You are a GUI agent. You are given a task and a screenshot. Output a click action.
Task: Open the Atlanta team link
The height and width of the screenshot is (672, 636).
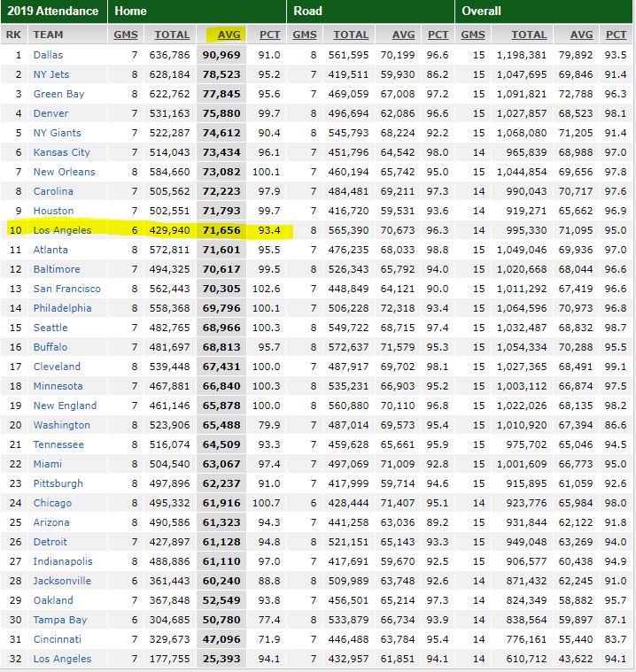click(x=50, y=250)
